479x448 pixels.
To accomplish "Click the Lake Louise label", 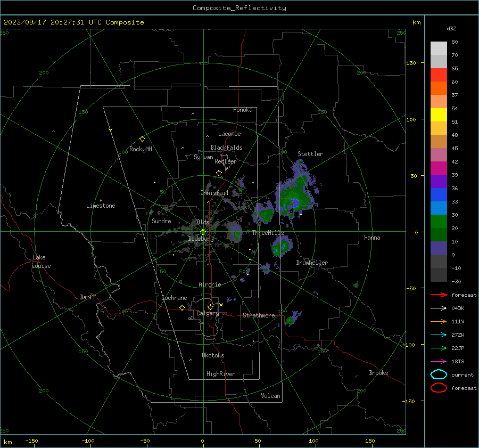I will (x=41, y=262).
